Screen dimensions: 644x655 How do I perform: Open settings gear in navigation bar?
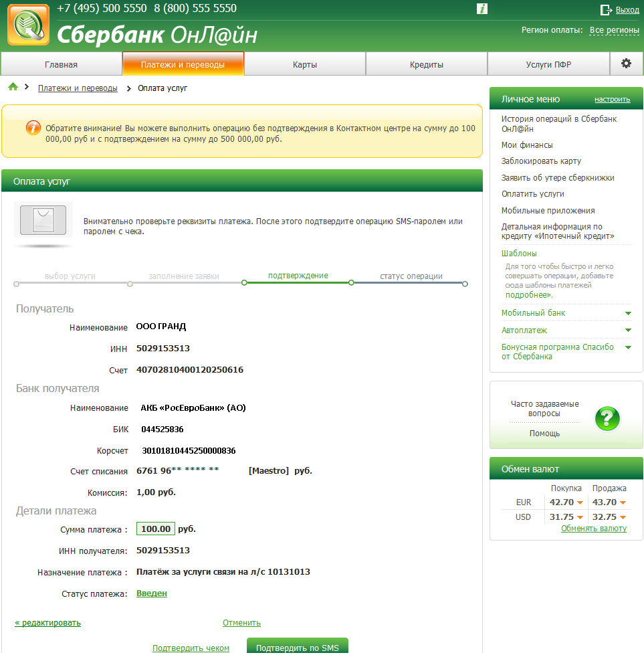pyautogui.click(x=626, y=64)
